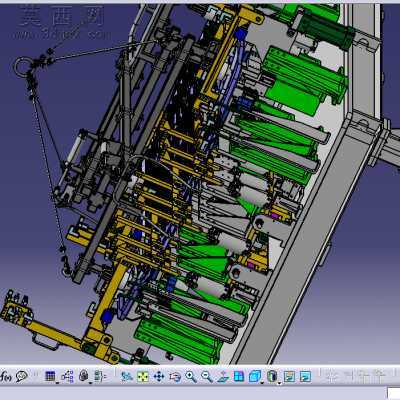The image size is (400, 400).
Task: Click Swap Visible Space icon
Action: [305, 377]
